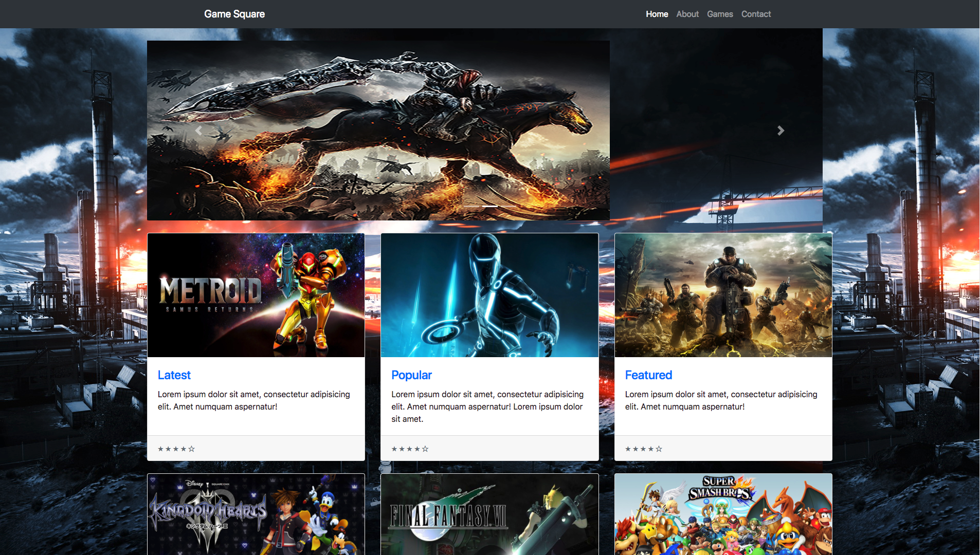Image resolution: width=980 pixels, height=555 pixels.
Task: Select the third carousel indicator bar
Action: pos(508,206)
